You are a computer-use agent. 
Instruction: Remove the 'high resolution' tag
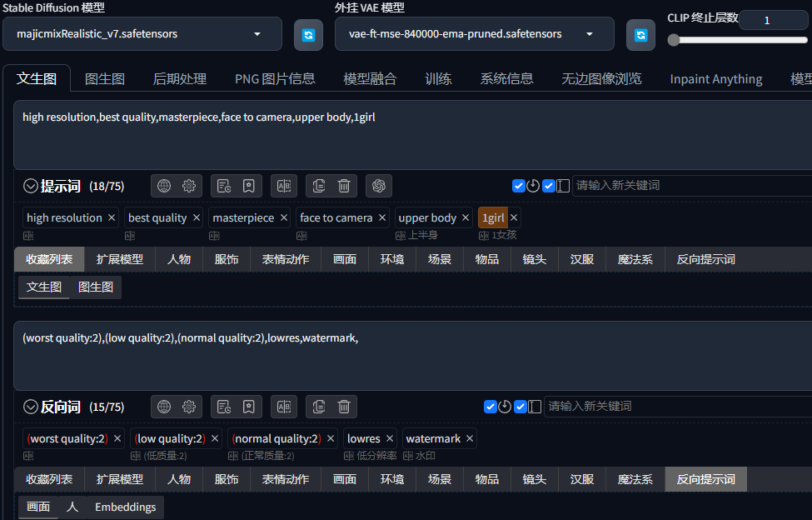click(112, 218)
